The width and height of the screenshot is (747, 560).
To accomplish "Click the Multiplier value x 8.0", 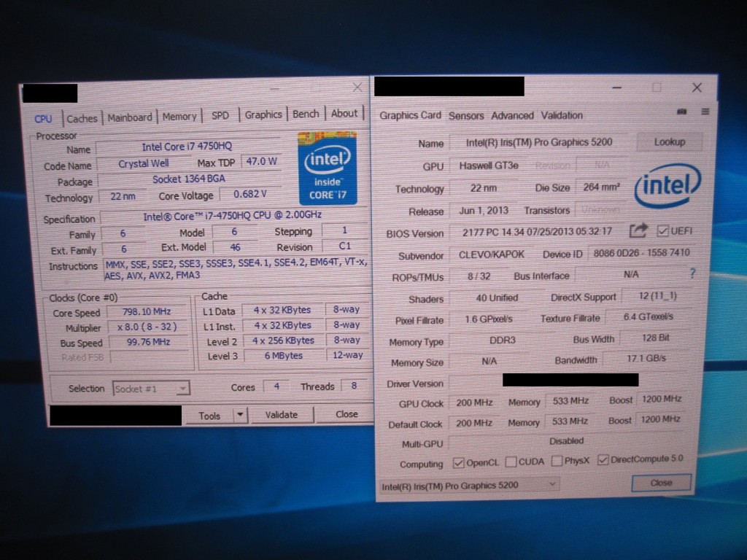I will point(147,327).
